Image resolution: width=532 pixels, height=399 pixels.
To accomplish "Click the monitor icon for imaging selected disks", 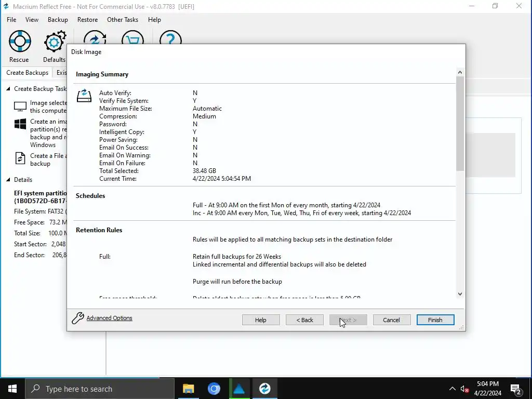I will 20,107.
